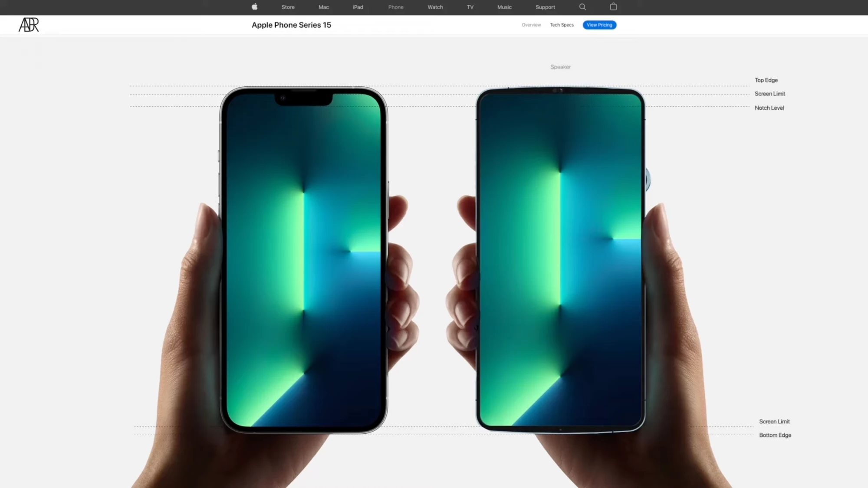Click the Shopping bag icon

pyautogui.click(x=613, y=7)
